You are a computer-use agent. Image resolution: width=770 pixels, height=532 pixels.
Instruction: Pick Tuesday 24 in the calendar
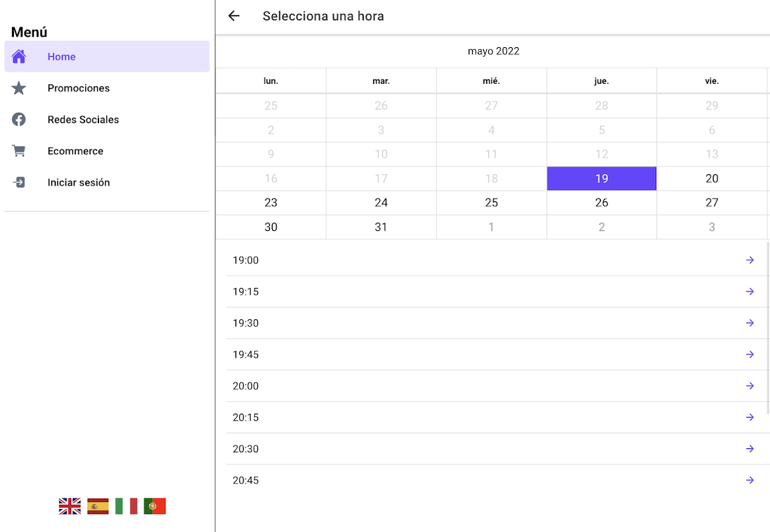pyautogui.click(x=381, y=202)
